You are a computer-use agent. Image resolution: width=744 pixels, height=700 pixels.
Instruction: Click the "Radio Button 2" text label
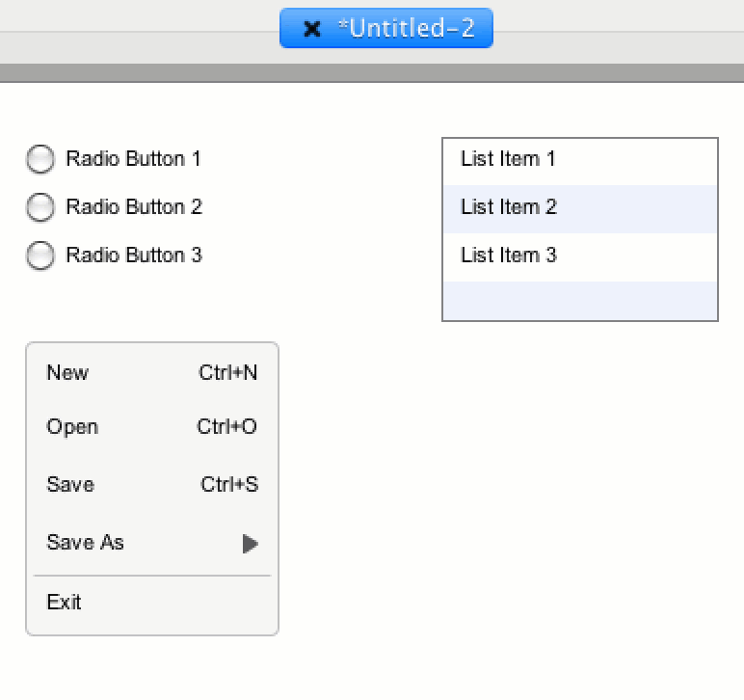click(x=134, y=207)
